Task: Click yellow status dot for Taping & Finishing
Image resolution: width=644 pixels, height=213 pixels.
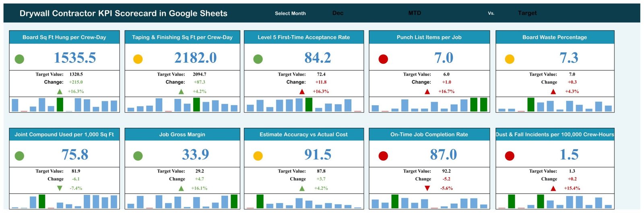Action: tap(138, 59)
